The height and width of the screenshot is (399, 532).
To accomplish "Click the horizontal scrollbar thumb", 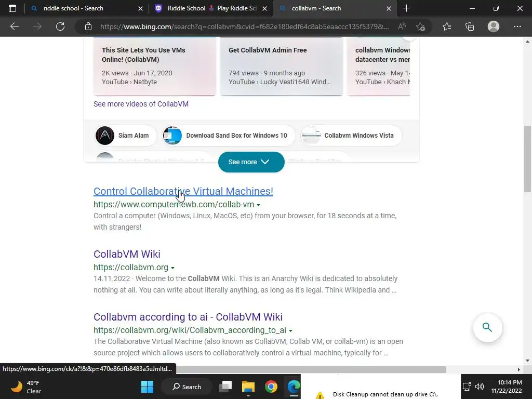I will click(311, 369).
